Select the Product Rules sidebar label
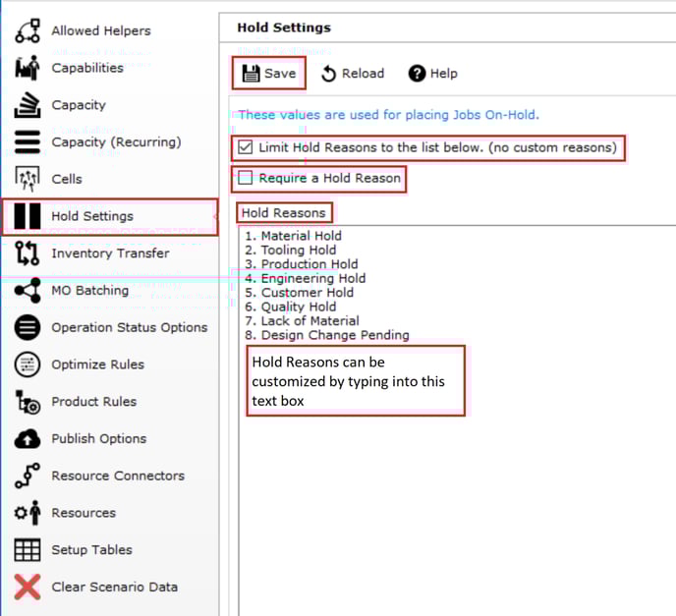 tap(94, 402)
